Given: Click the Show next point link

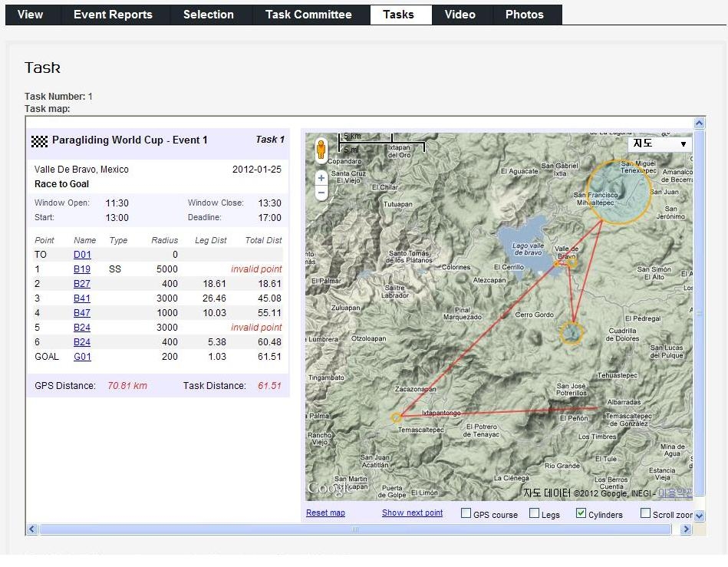Looking at the screenshot, I should (412, 513).
